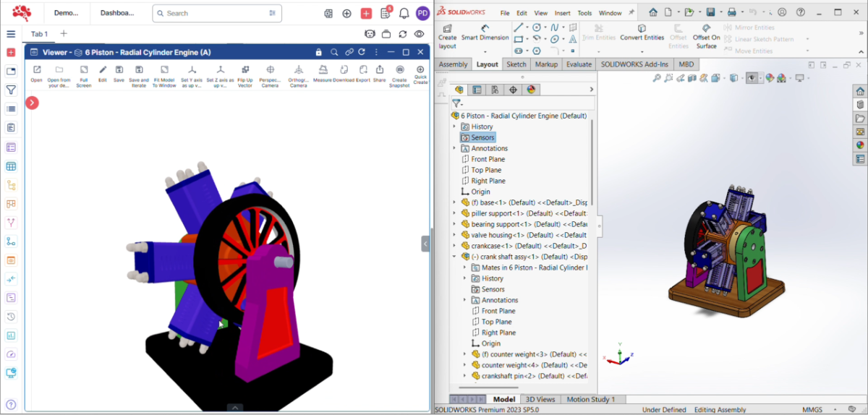Screen dimensions: 868x415
Task: Switch to the Evaluate tab
Action: tap(579, 64)
